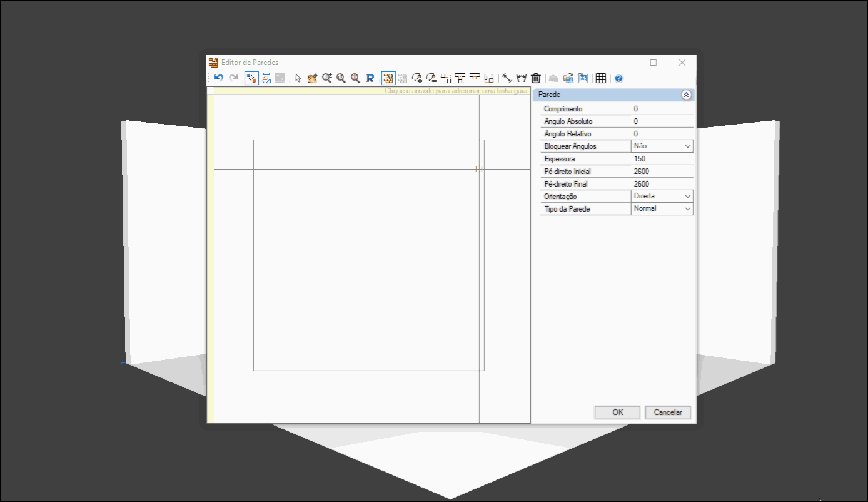Activate the hand pan tool
The width and height of the screenshot is (868, 502).
[x=312, y=78]
